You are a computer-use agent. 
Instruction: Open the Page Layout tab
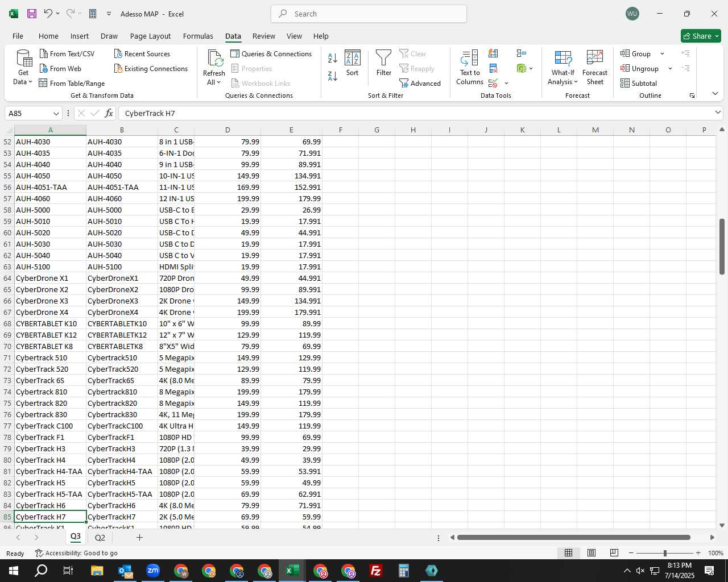[150, 36]
